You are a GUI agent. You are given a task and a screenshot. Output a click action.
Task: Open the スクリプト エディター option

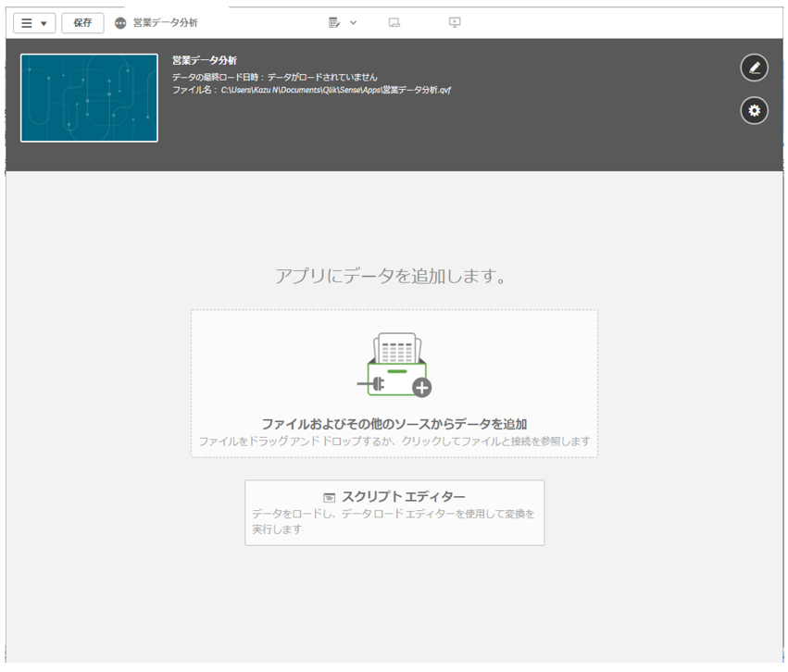[x=403, y=497]
